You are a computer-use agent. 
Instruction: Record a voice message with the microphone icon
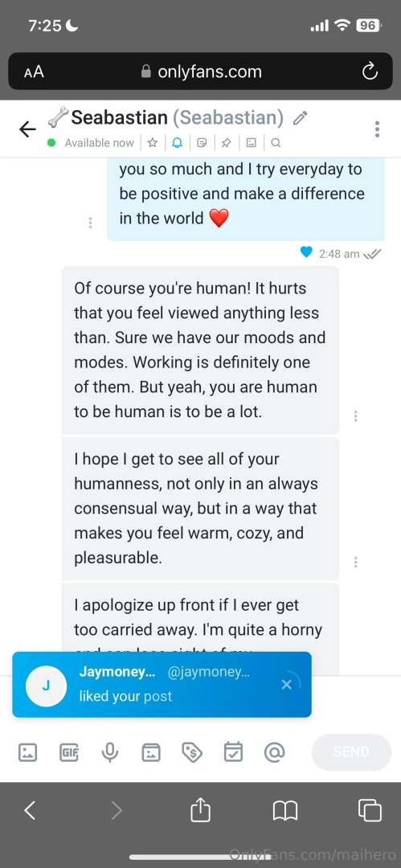click(109, 751)
